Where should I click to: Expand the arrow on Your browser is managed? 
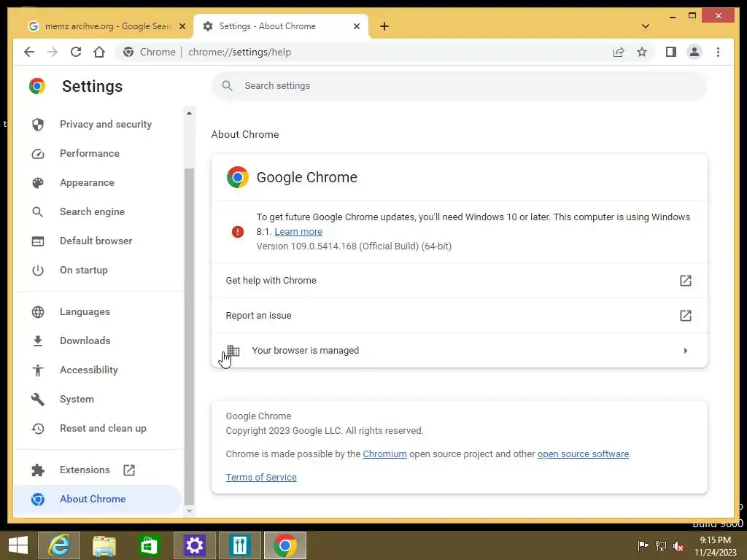686,351
